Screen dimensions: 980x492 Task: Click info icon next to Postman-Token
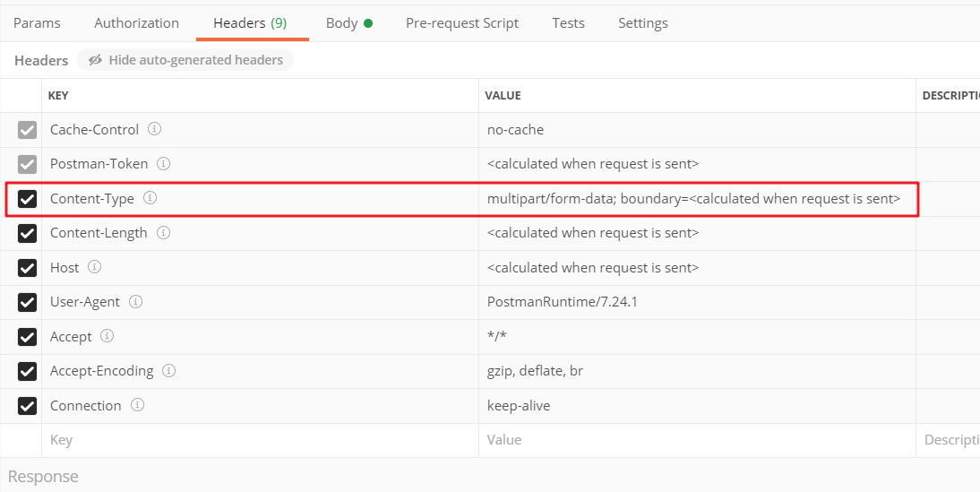[163, 164]
